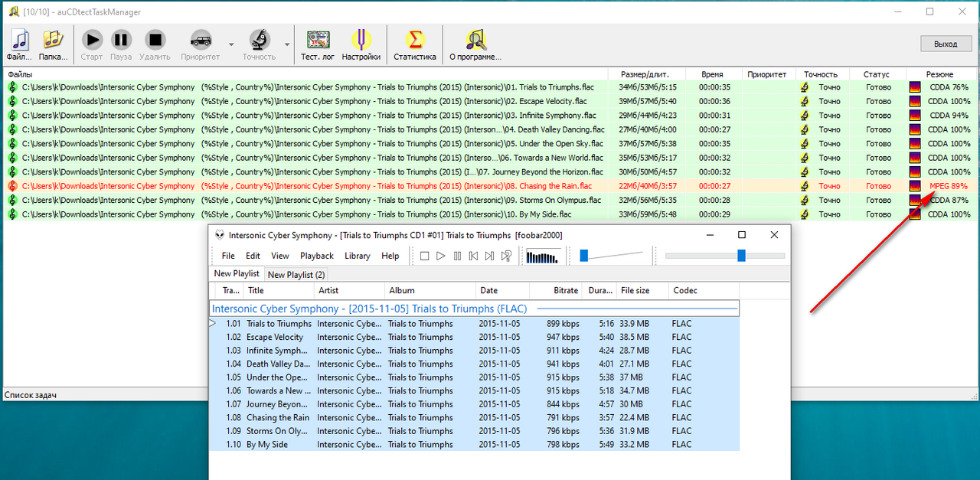This screenshot has width=980, height=480.
Task: Click the Файл... add files icon
Action: 20,40
